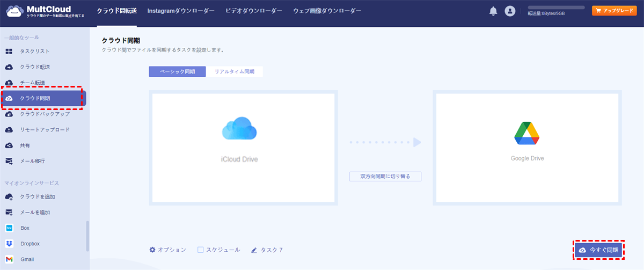Select ベーシック同期 tab
The image size is (644, 270).
(x=177, y=72)
